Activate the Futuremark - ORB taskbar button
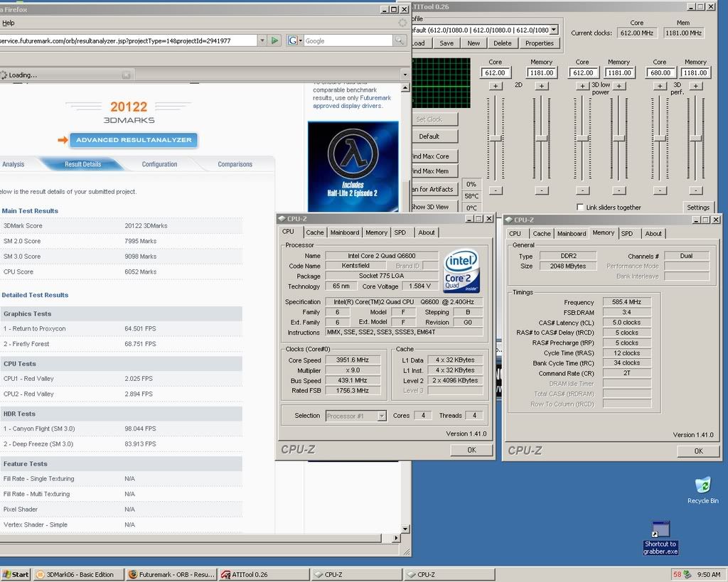728x582 pixels. (172, 575)
